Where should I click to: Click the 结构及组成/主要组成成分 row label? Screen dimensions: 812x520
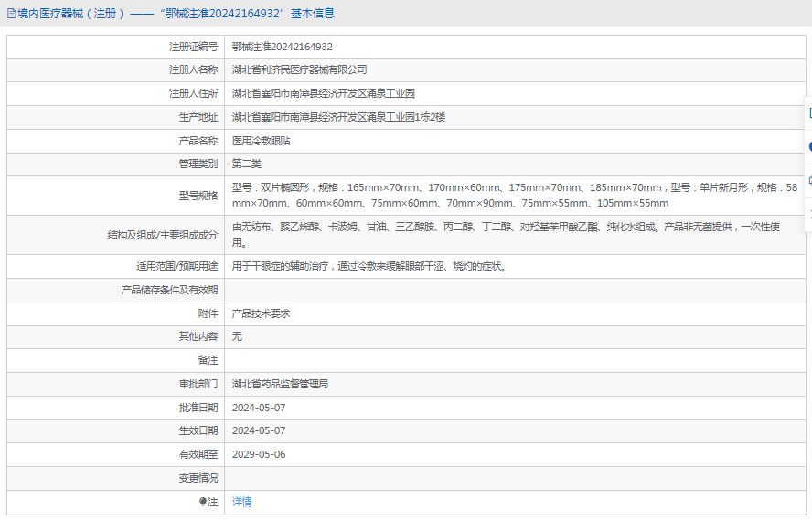(162, 235)
